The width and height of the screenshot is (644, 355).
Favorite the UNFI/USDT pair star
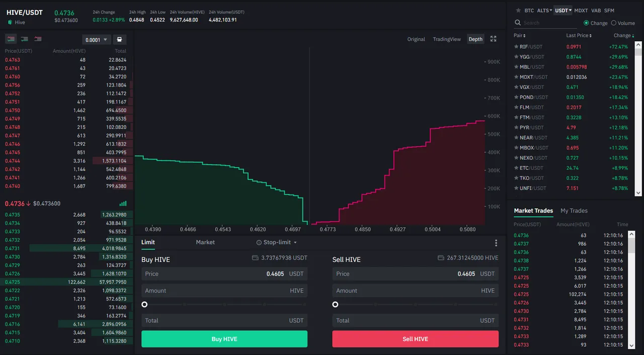click(x=516, y=188)
